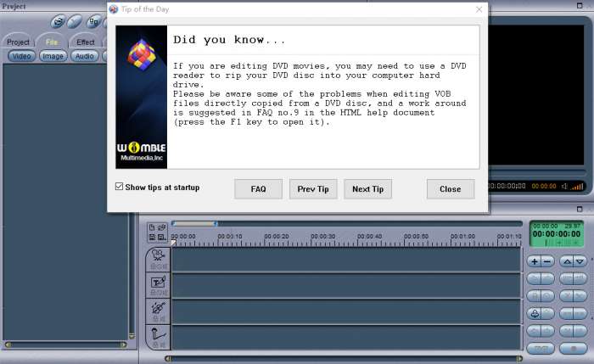The height and width of the screenshot is (364, 594).
Task: Select the File tab in Project panel
Action: pyautogui.click(x=52, y=42)
